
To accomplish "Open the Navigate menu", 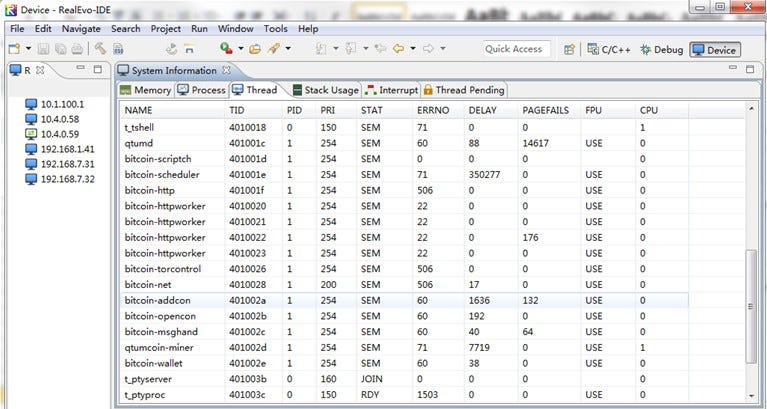I will click(x=81, y=29).
